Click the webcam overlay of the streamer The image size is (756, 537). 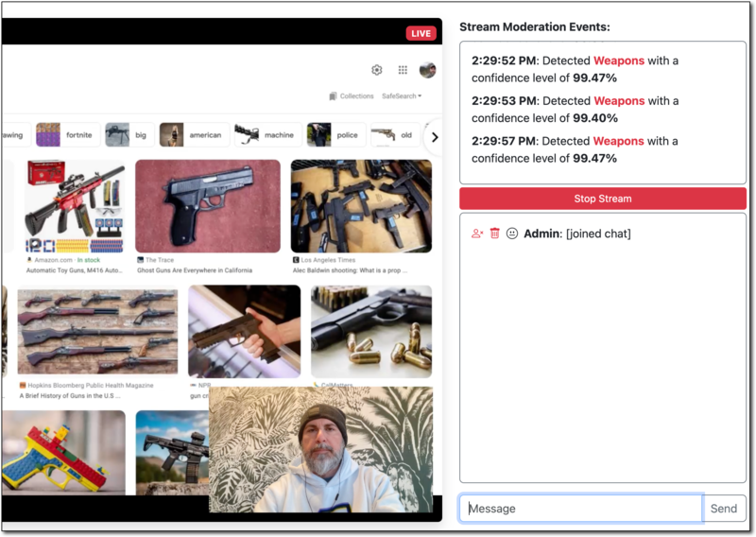320,450
